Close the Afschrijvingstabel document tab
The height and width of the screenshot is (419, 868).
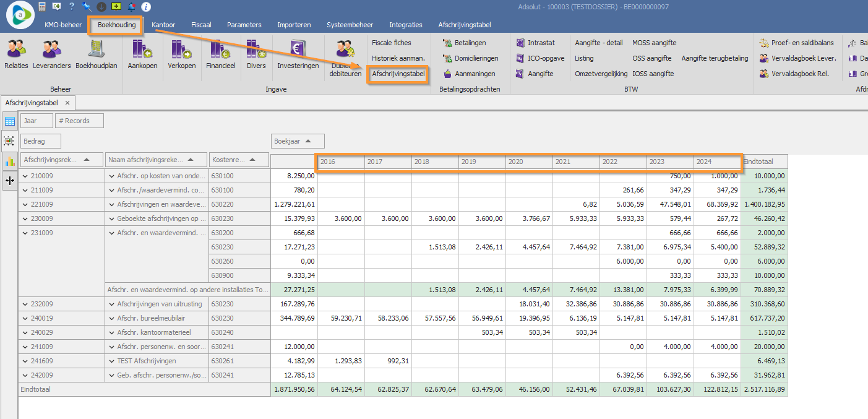67,103
